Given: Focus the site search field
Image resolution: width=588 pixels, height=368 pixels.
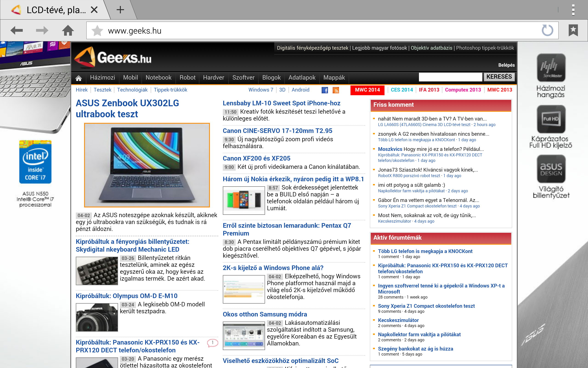Looking at the screenshot, I should click(450, 77).
